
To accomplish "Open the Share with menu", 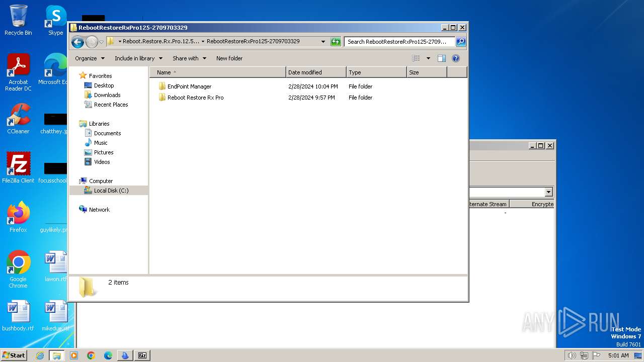I will (x=189, y=58).
